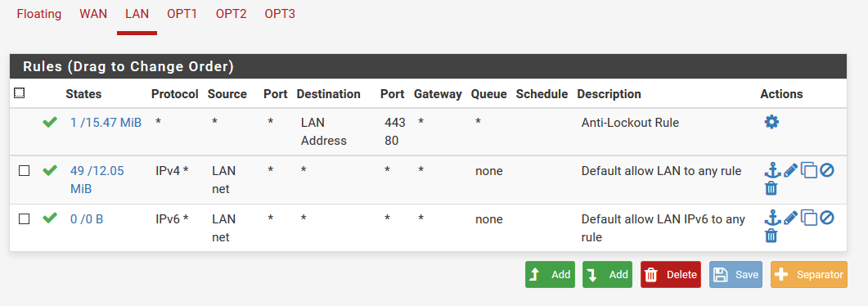This screenshot has height=306, width=868.
Task: Click the red Delete button
Action: tap(670, 274)
